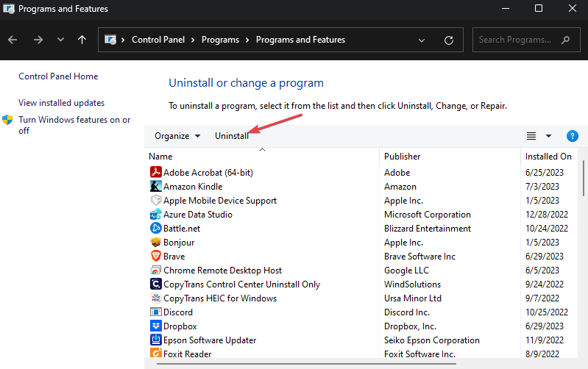This screenshot has height=369, width=588.
Task: Select Epson Software Updater entry
Action: [210, 340]
